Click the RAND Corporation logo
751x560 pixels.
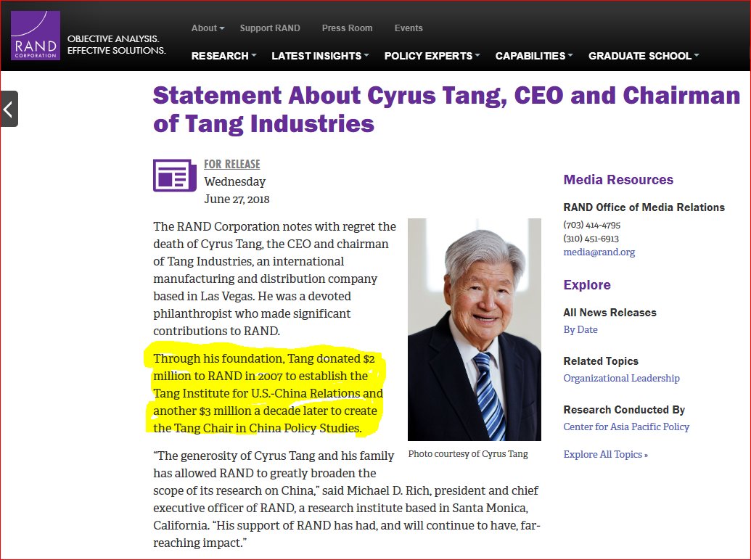click(36, 36)
